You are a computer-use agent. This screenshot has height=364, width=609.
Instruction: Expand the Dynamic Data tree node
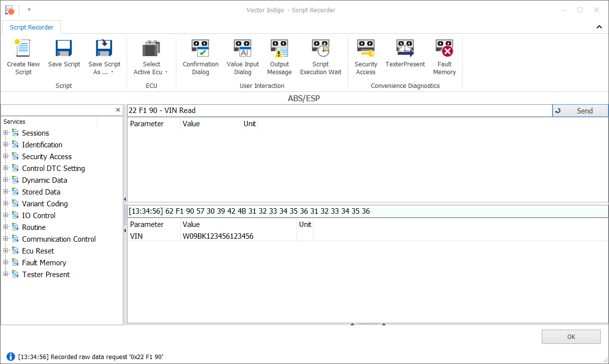pos(6,180)
